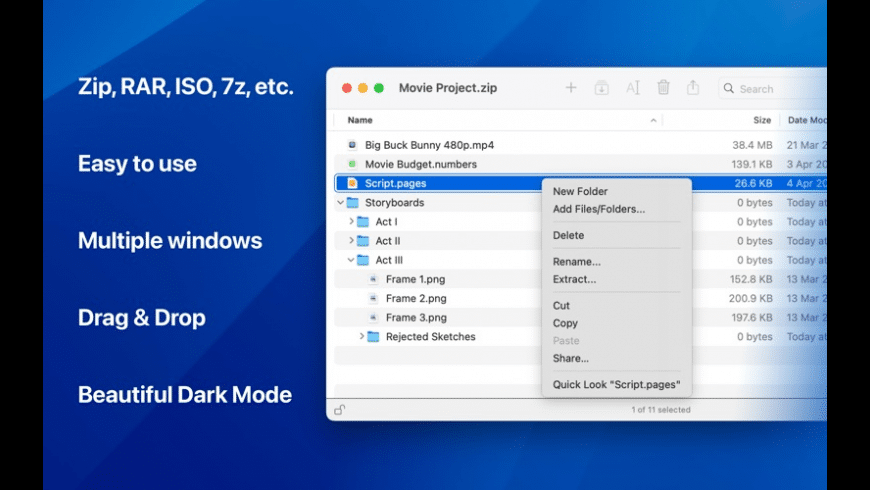Select the Frame 1.png file name
870x490 pixels.
tap(416, 279)
